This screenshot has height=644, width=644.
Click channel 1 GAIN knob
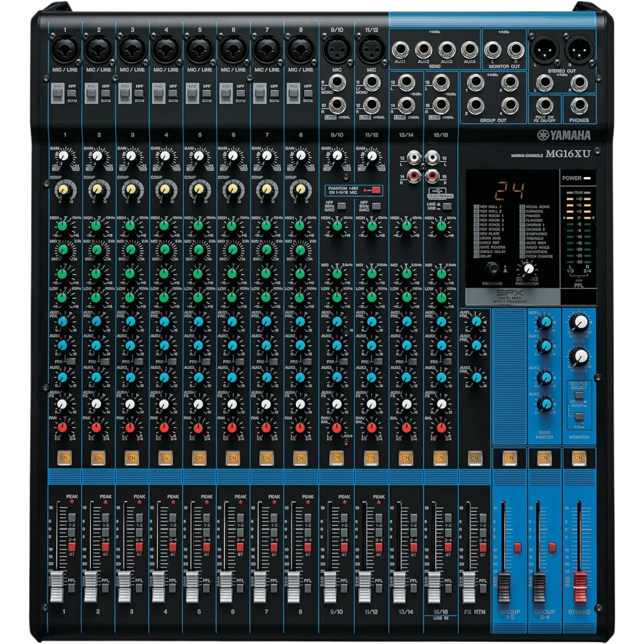[64, 156]
